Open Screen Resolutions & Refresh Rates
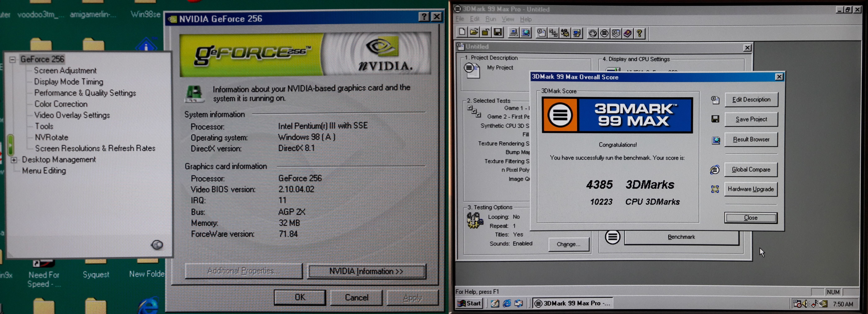Viewport: 868px width, 314px height. [95, 148]
